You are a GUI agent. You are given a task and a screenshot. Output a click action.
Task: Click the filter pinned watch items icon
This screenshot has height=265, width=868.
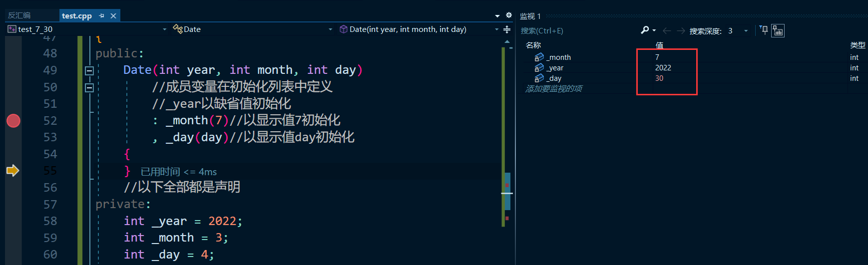(764, 30)
